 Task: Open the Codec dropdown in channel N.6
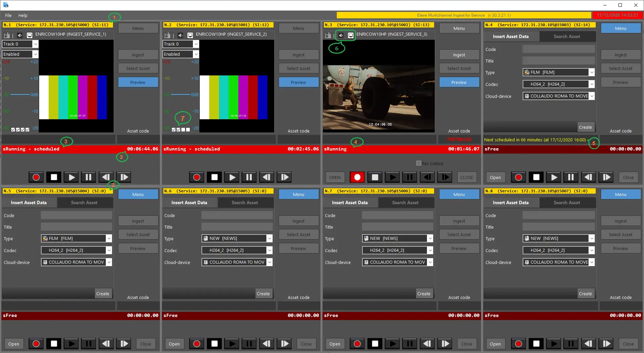click(269, 250)
